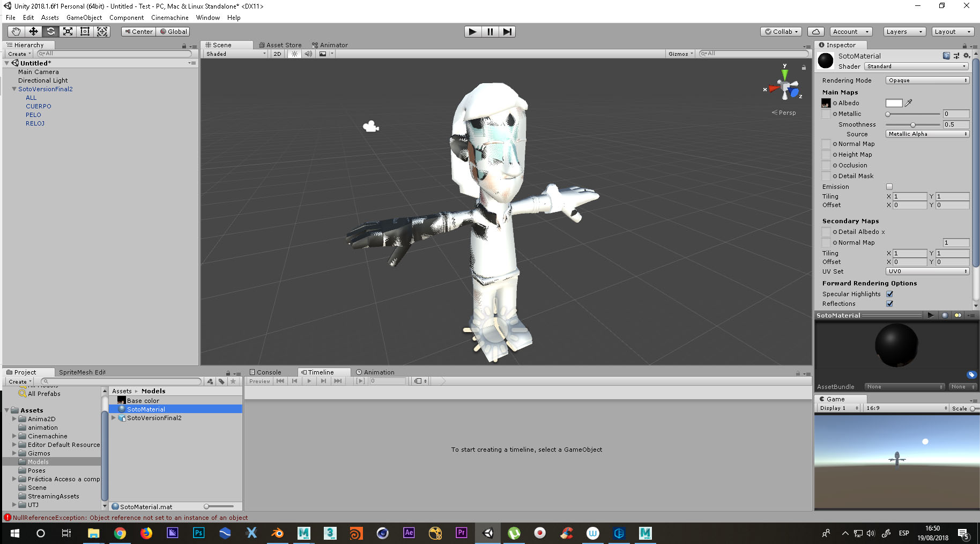Enable the Emission checkbox
This screenshot has width=980, height=544.
tap(889, 187)
